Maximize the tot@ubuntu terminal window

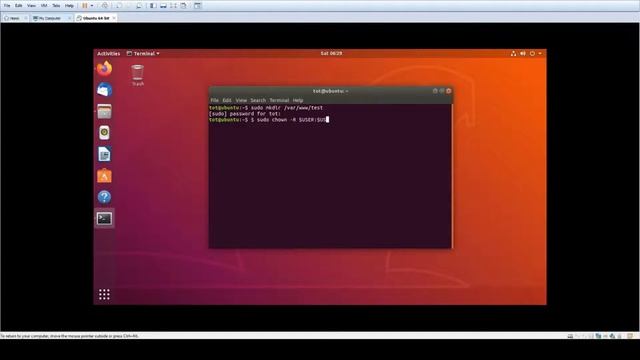tap(442, 91)
